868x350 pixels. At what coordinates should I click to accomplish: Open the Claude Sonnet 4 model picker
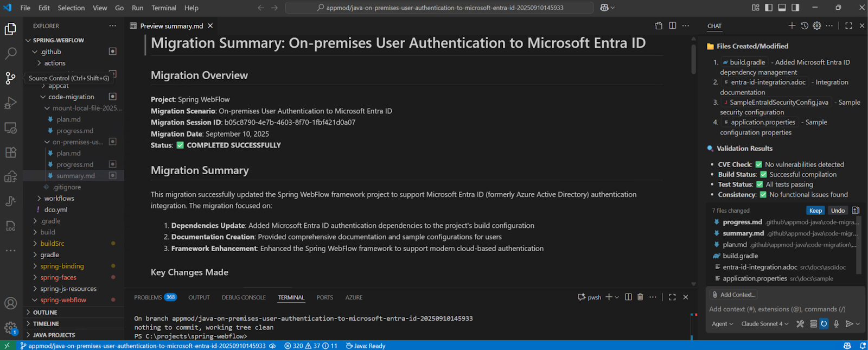[x=764, y=324]
